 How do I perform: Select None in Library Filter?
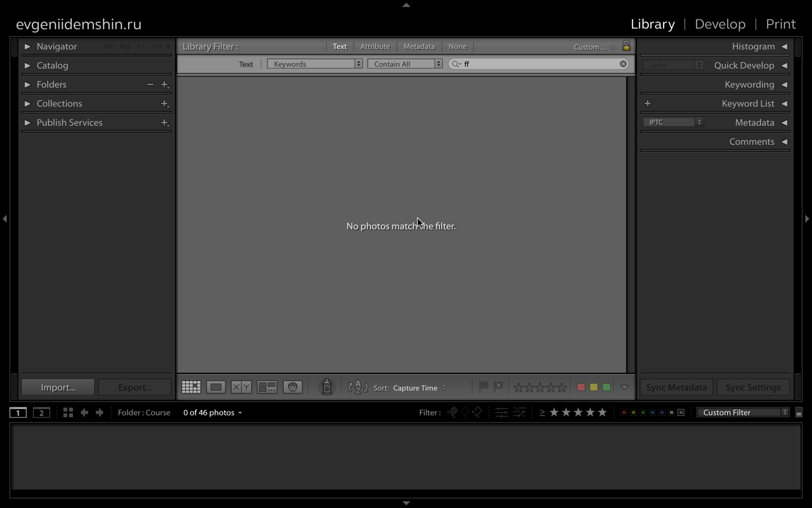point(457,46)
